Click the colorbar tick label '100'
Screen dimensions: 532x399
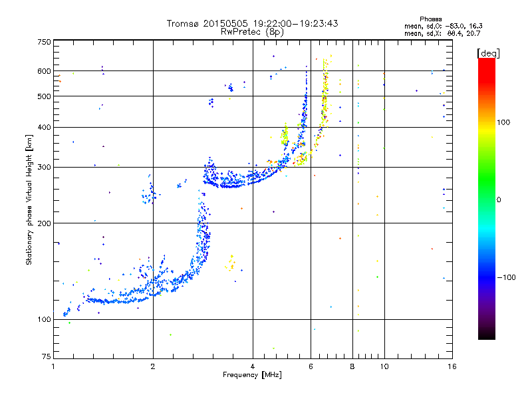click(503, 122)
